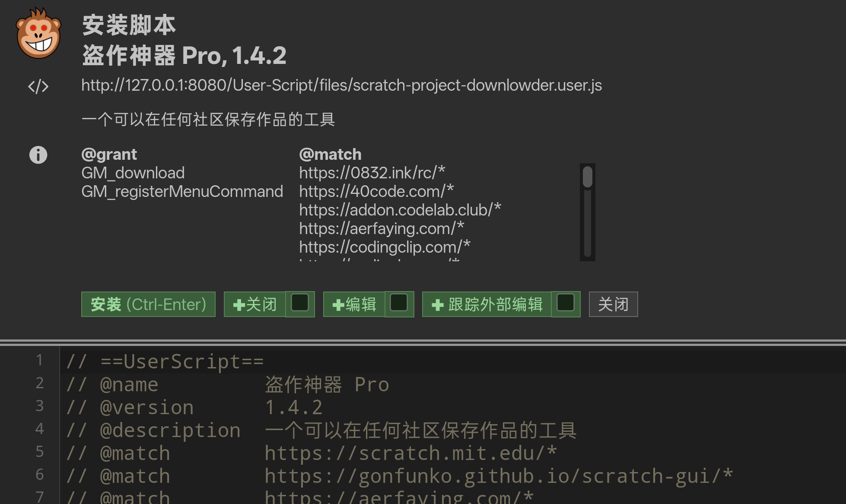
Task: Click the 跟踪外部编辑 button label
Action: point(487,304)
